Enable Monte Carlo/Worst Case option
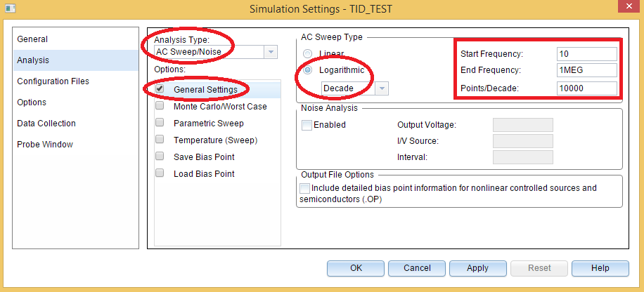The image size is (644, 292). tap(160, 106)
